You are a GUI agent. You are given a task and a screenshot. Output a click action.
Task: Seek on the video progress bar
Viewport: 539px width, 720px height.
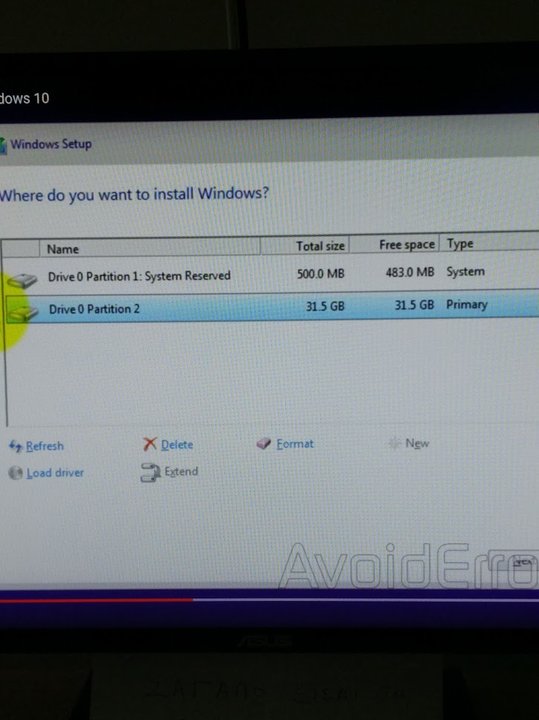[x=270, y=599]
